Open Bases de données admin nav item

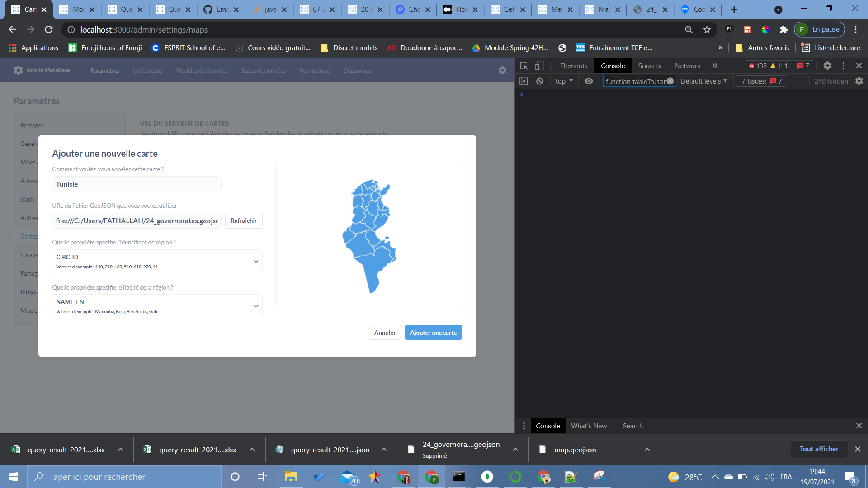point(264,70)
